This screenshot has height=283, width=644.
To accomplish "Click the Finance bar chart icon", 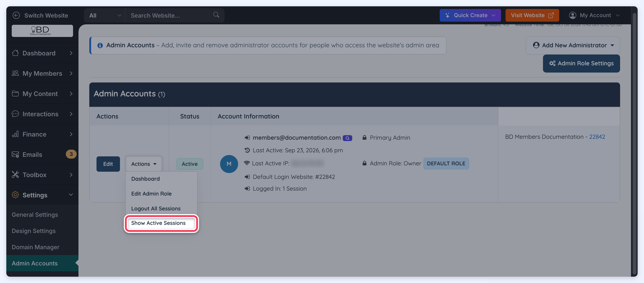I will (15, 134).
